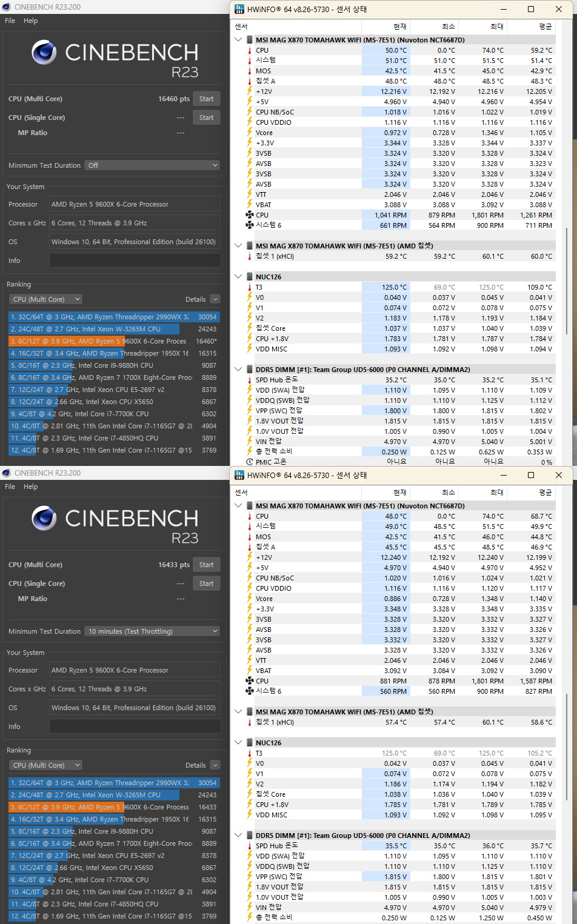Screen dimensions: 577x924
Task: Click lightning icon on 칩셋 Core 1.038 V row
Action: tap(249, 794)
